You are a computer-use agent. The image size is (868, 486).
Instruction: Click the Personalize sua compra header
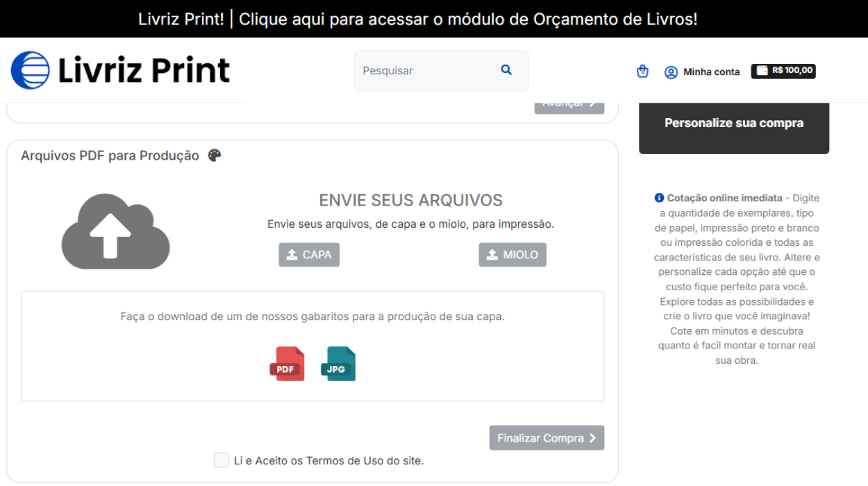pos(734,123)
